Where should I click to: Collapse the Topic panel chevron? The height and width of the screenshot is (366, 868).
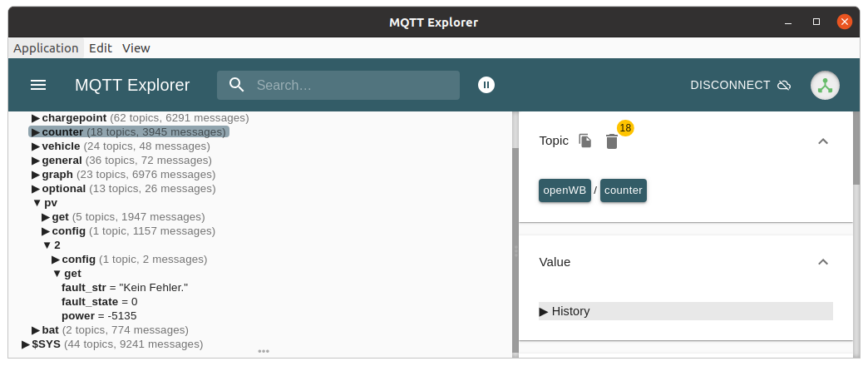click(823, 141)
